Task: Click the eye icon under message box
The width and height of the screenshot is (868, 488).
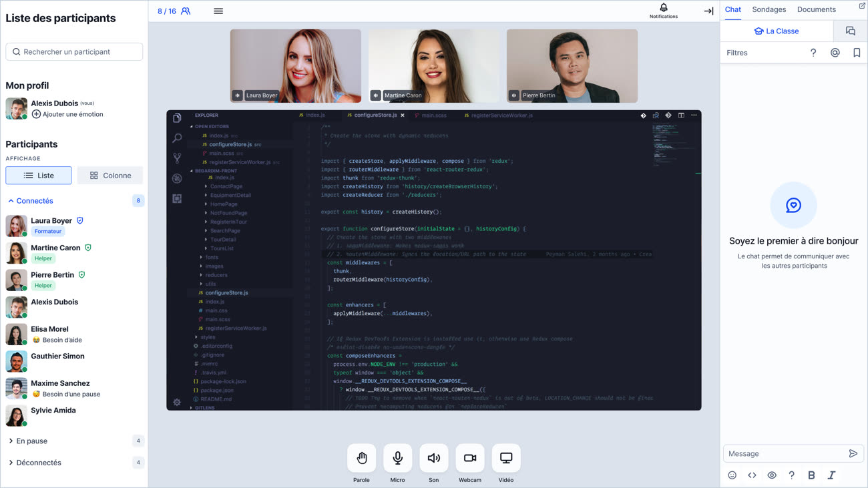Action: click(772, 475)
